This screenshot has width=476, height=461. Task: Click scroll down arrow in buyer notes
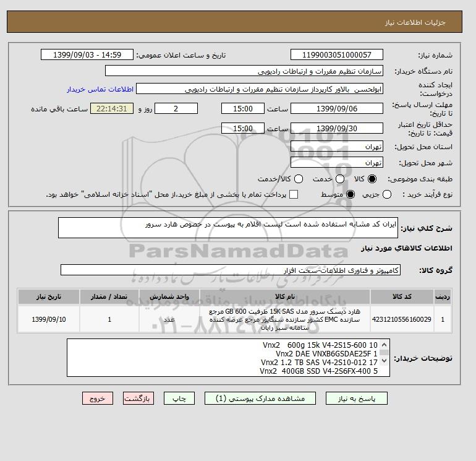[x=384, y=361]
